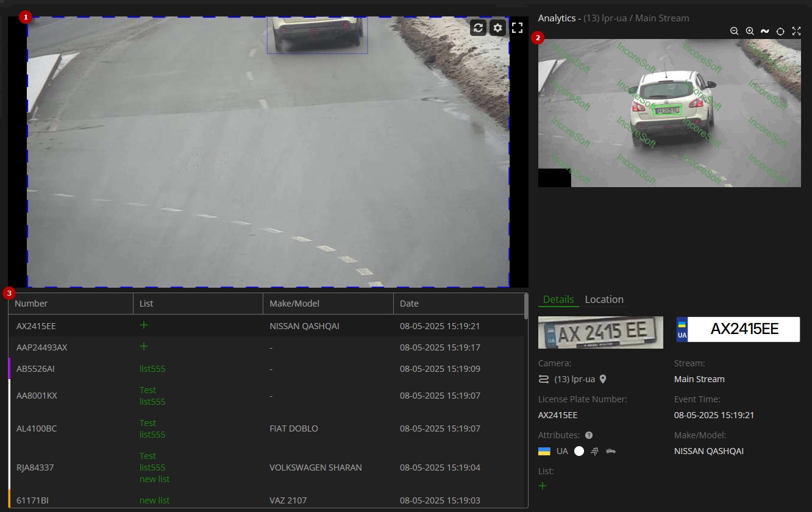Zoom in the analytics snapshot

pos(750,31)
